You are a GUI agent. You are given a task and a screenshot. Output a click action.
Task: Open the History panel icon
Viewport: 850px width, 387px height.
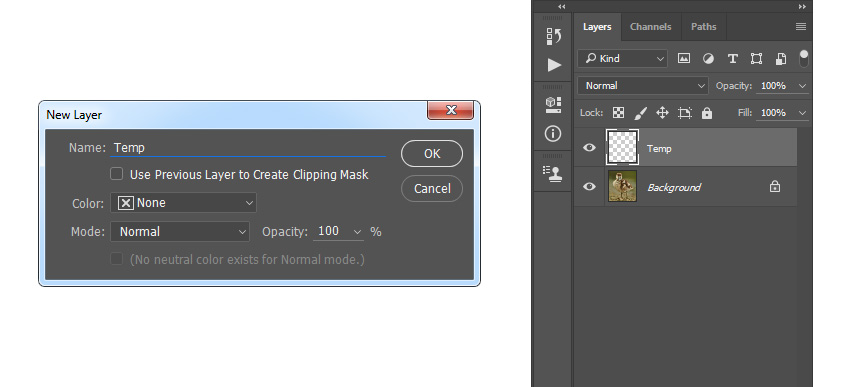[x=553, y=36]
